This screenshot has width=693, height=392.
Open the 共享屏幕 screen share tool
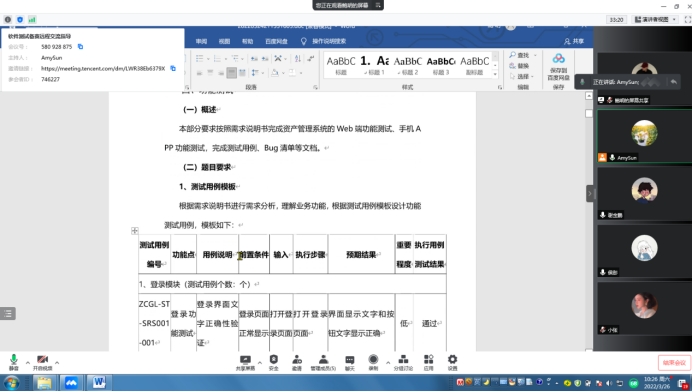tap(245, 362)
